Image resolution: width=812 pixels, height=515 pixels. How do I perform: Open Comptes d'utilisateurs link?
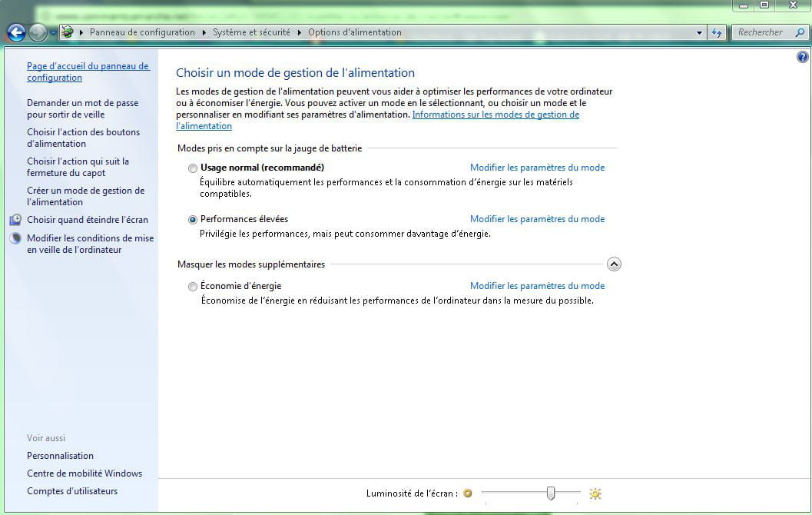72,491
